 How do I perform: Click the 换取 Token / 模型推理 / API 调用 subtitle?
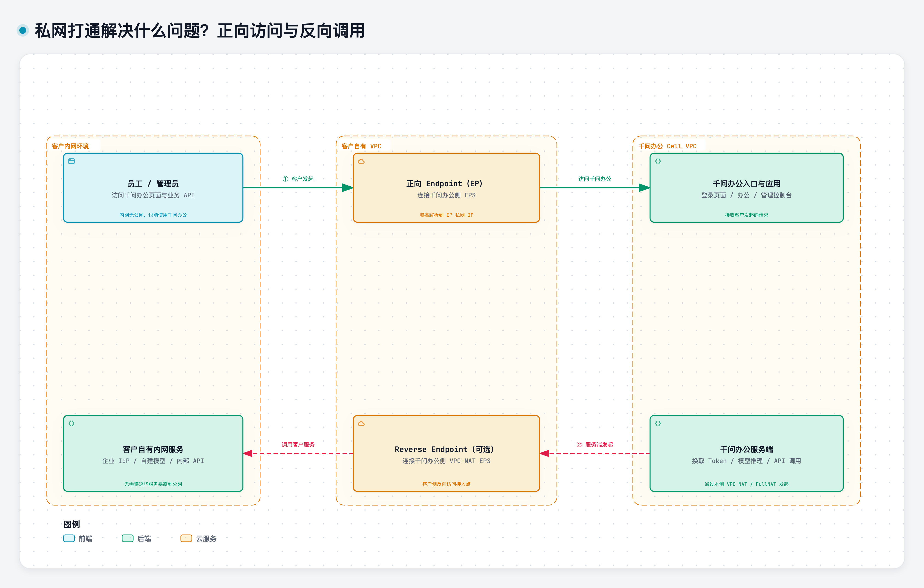[x=746, y=461]
